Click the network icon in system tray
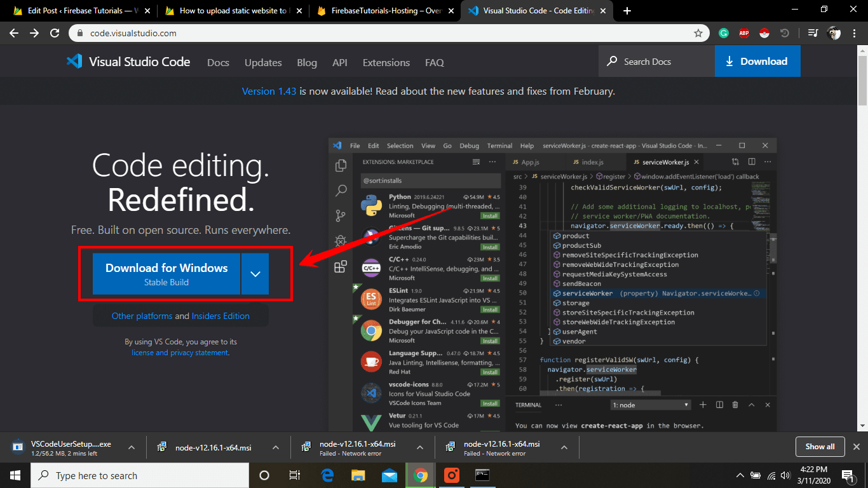Image resolution: width=868 pixels, height=488 pixels. [771, 475]
